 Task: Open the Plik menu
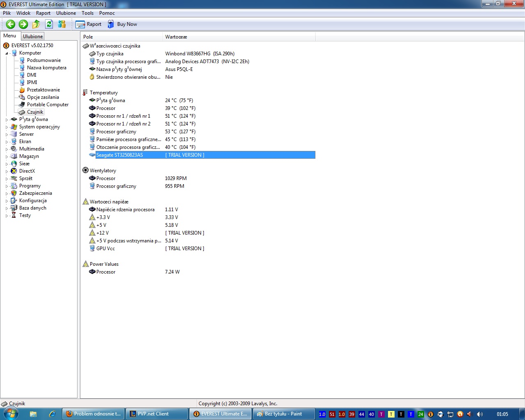7,13
